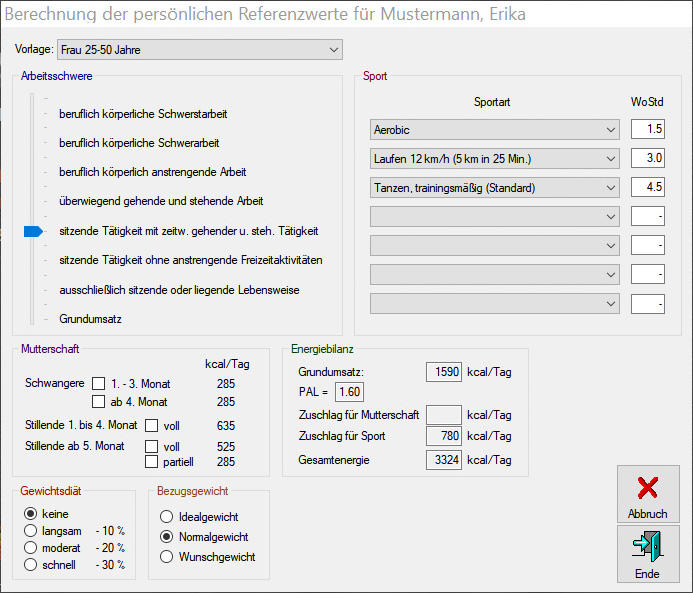Enable Stillende 1. bis 4. Monat voll
This screenshot has width=693, height=593.
152,426
